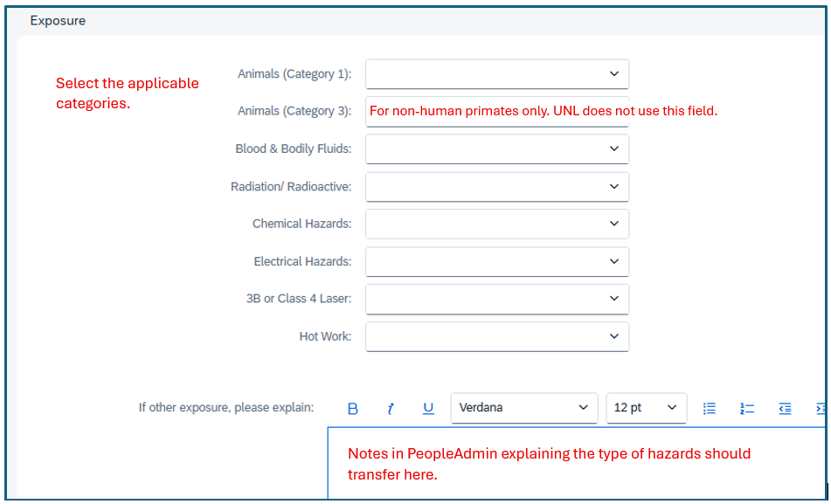Insert a bulleted list
This screenshot has width=831, height=504.
(710, 408)
